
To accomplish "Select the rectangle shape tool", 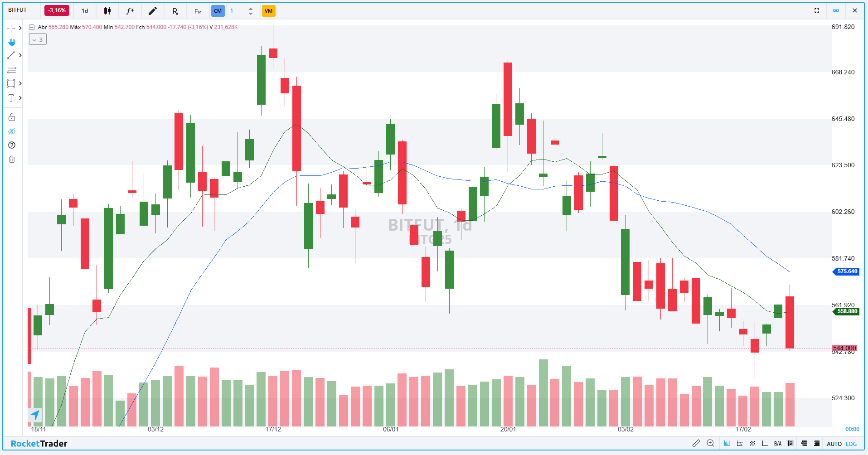I will pyautogui.click(x=11, y=83).
